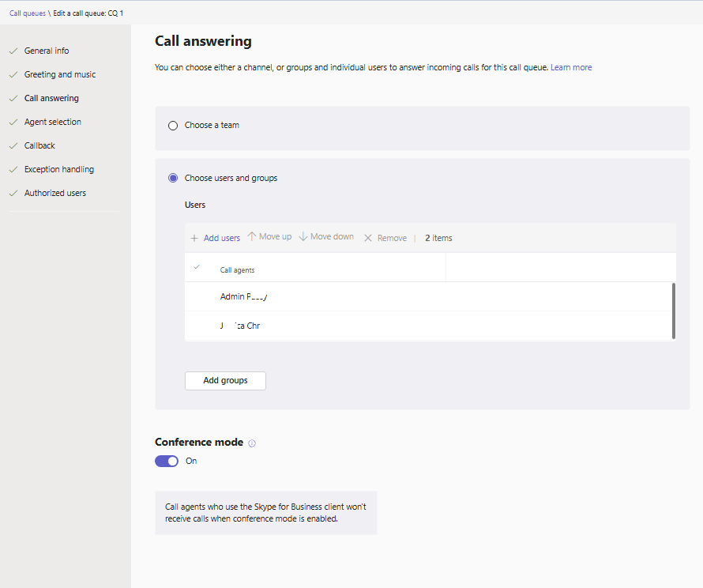This screenshot has height=588, width=703.
Task: Click the Move up arrow icon
Action: [x=252, y=237]
